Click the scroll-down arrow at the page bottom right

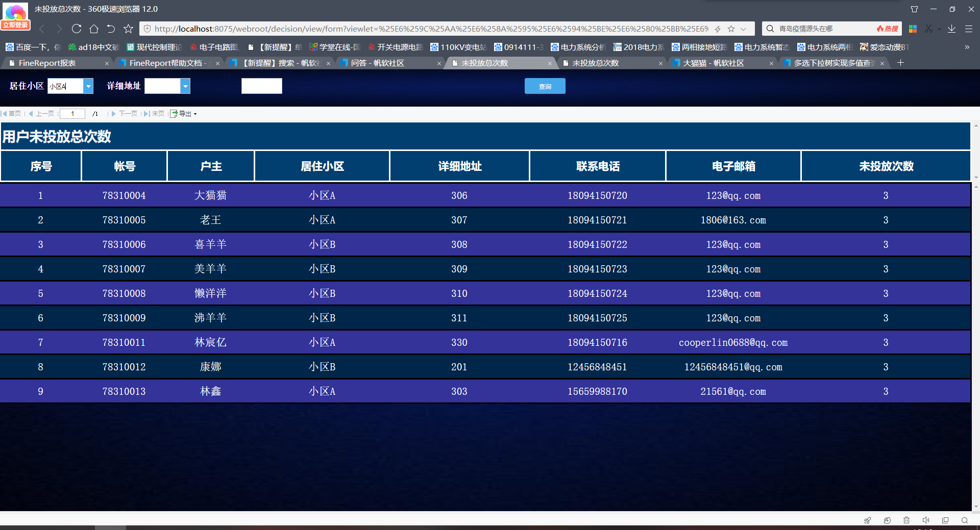click(x=976, y=507)
